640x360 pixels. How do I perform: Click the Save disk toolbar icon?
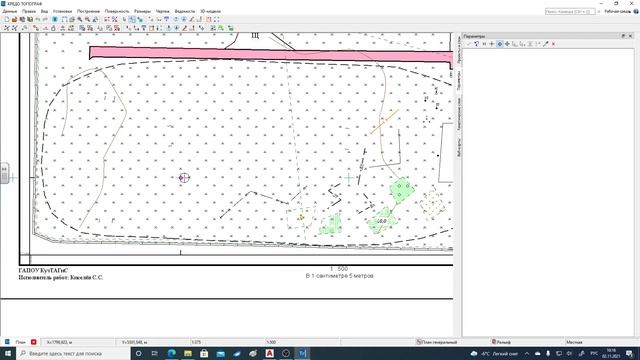pyautogui.click(x=22, y=19)
